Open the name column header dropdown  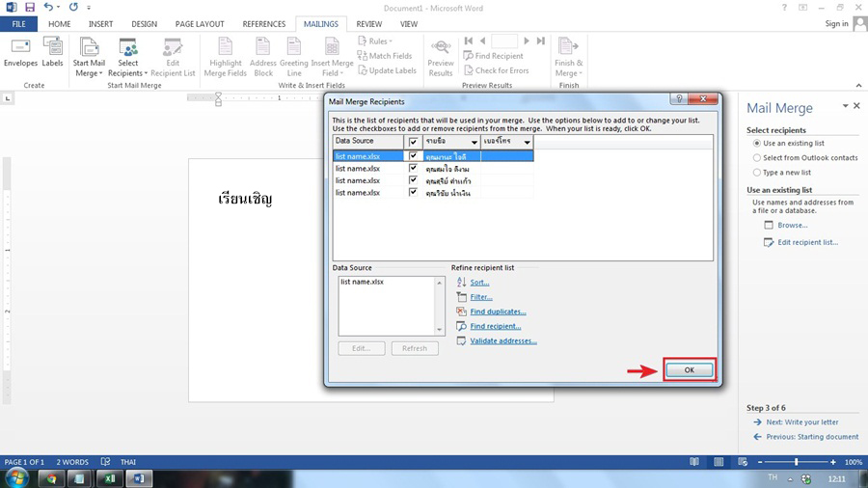click(x=474, y=142)
